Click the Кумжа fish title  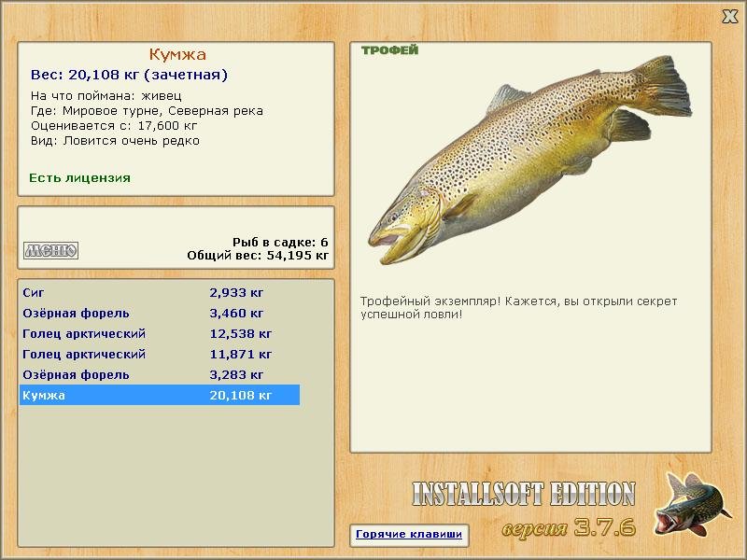[x=177, y=54]
